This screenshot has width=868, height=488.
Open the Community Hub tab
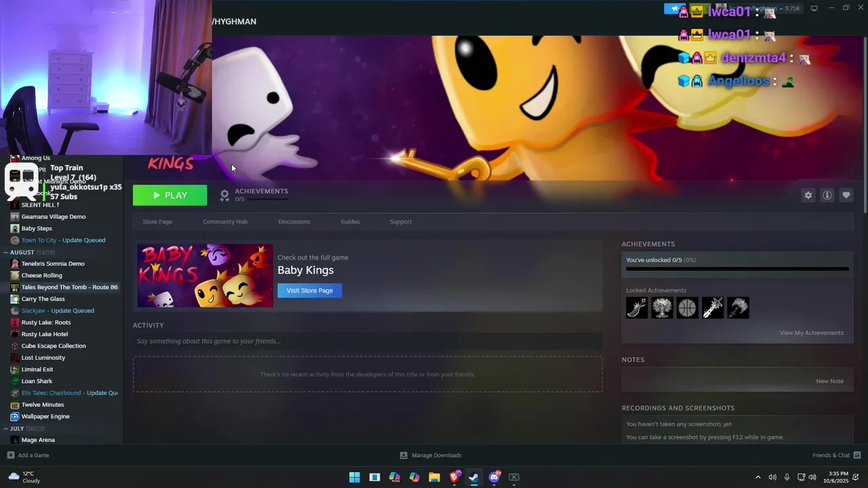pyautogui.click(x=225, y=222)
